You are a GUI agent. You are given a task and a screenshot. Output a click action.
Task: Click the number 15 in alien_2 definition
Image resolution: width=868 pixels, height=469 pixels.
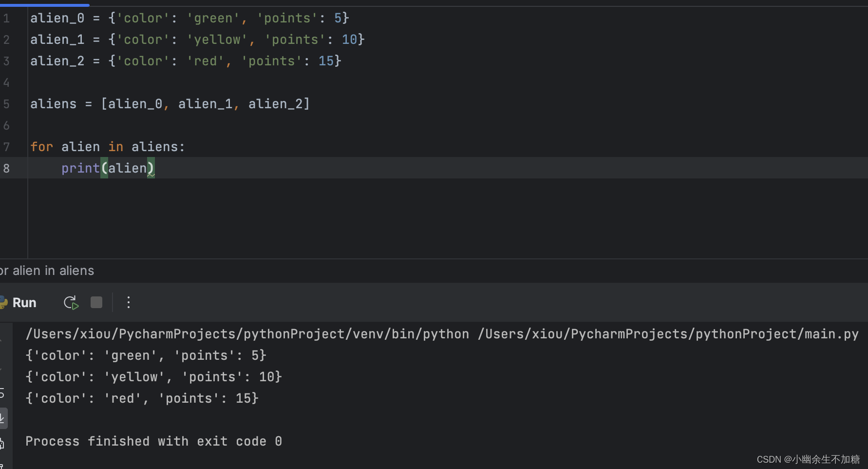(x=326, y=61)
